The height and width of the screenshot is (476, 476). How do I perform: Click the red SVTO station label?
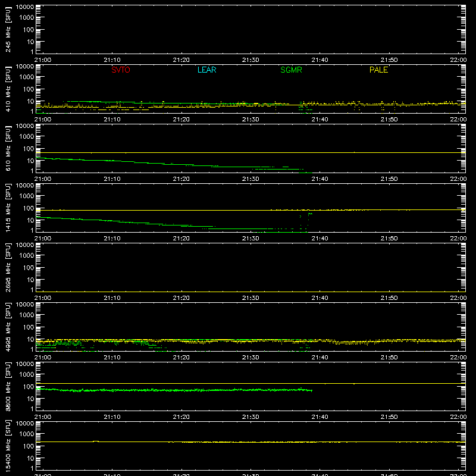click(121, 70)
